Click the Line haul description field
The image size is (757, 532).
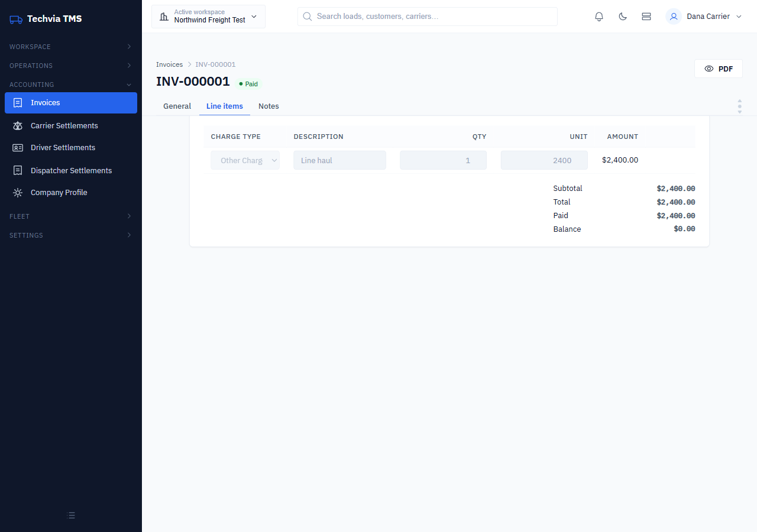point(339,160)
